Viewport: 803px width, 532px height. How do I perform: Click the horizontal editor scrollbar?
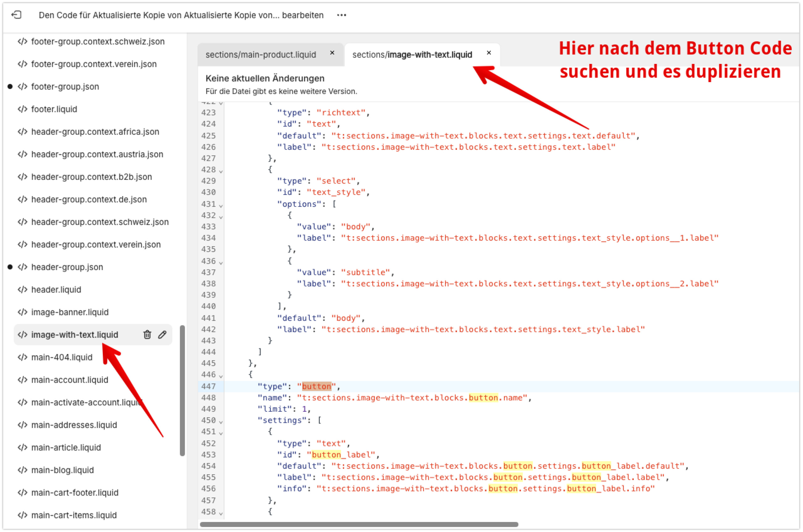click(359, 524)
